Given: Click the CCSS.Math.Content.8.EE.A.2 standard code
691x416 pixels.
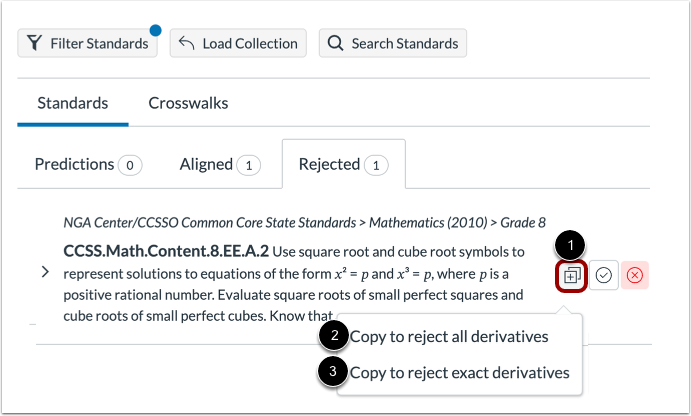Looking at the screenshot, I should 165,250.
